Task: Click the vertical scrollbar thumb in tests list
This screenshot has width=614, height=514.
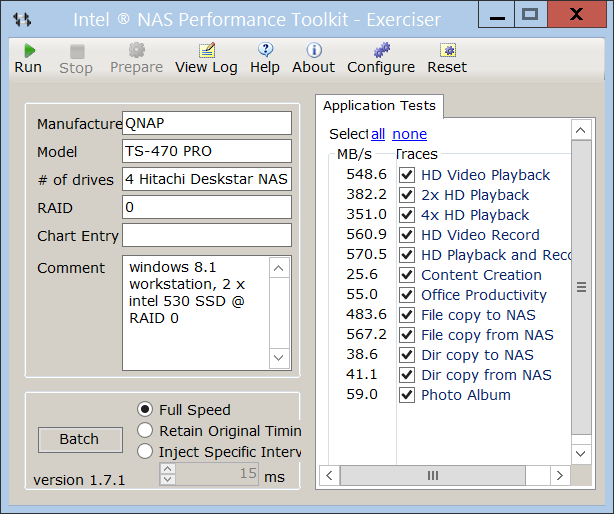Action: click(x=581, y=287)
